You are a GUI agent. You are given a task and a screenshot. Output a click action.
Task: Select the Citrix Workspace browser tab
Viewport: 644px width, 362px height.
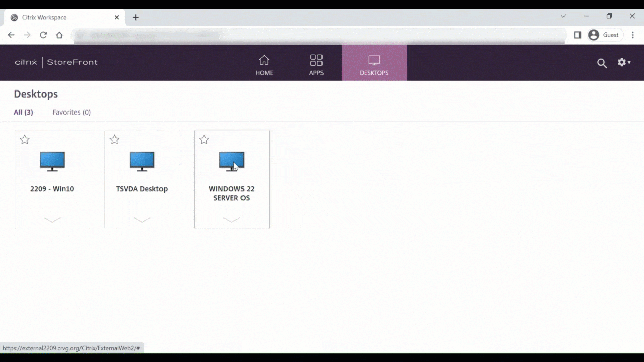pyautogui.click(x=64, y=17)
